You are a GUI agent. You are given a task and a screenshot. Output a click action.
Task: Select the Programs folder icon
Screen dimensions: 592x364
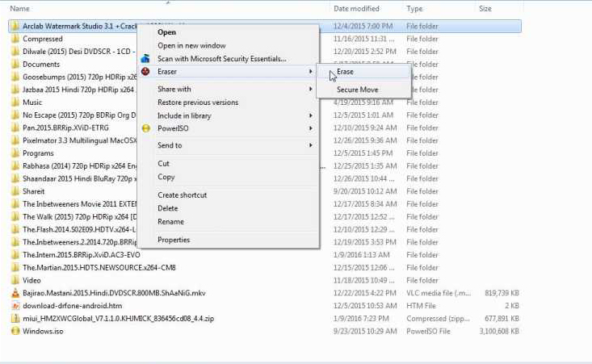15,153
